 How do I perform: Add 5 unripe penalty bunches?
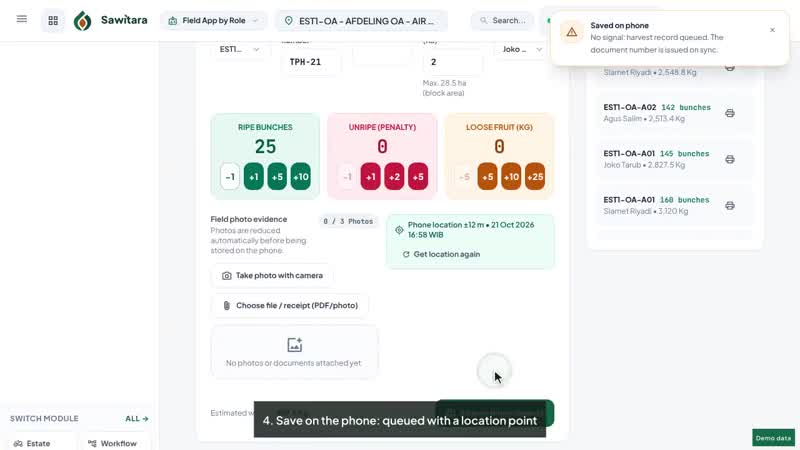418,177
